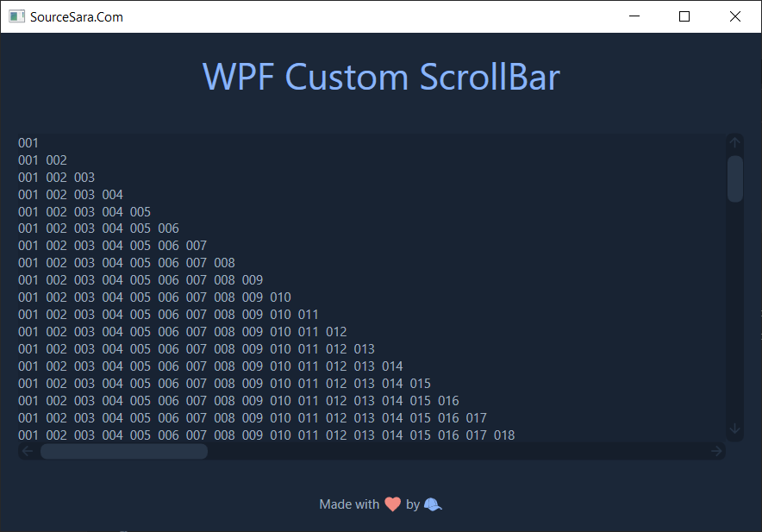The height and width of the screenshot is (532, 762).
Task: Click the 'Made with' footer text
Action: pos(348,504)
